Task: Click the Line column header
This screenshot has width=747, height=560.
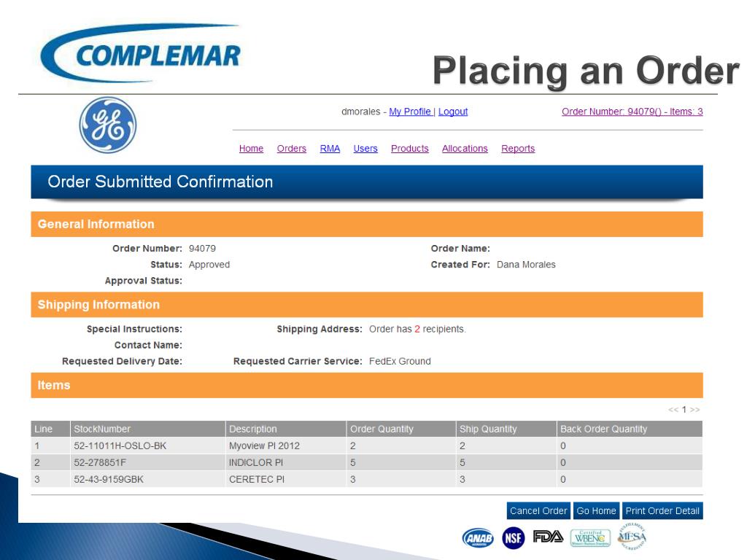Action: 50,429
